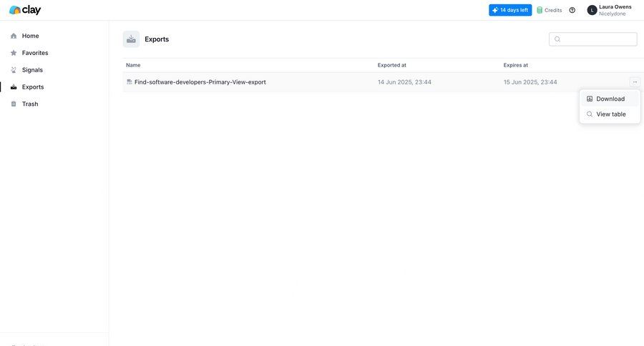Click the View table magnifier icon
Viewport: 644px width, 346px height.
pos(590,114)
